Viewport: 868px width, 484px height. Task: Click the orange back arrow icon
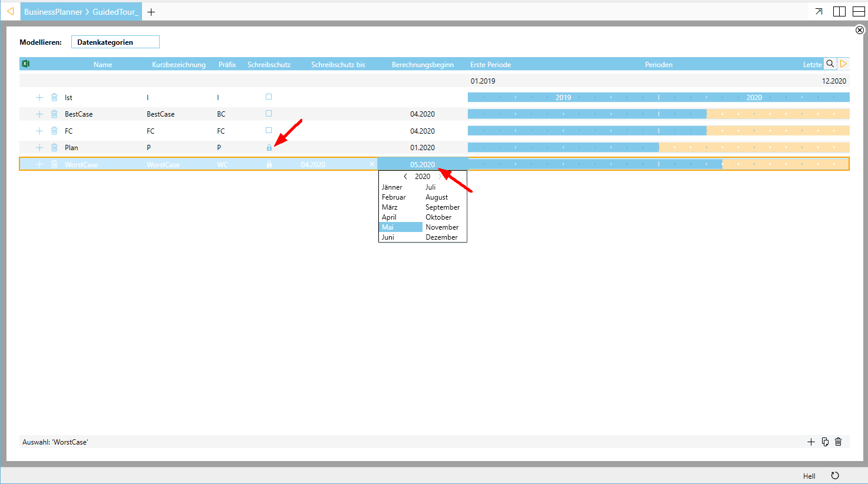click(10, 11)
